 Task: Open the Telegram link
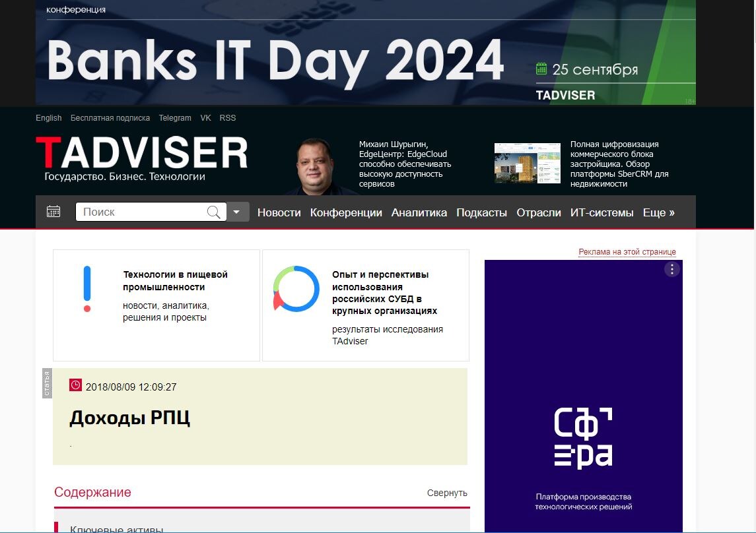pos(175,118)
